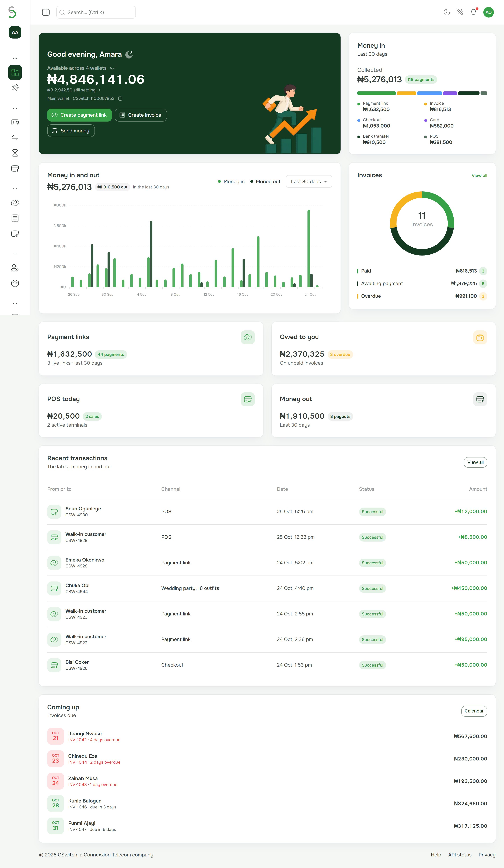The width and height of the screenshot is (504, 868).
Task: Click the Calendar button in Coming up
Action: (x=474, y=711)
